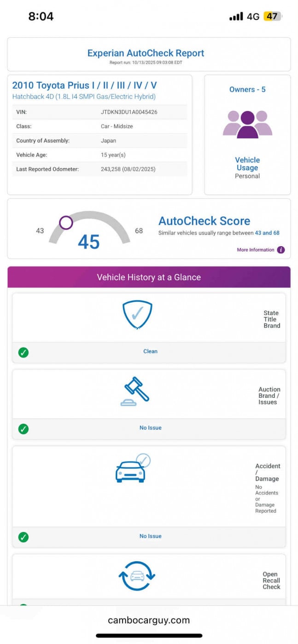Tap the Owners - 5 heading
This screenshot has width=298, height=644.
click(x=247, y=89)
